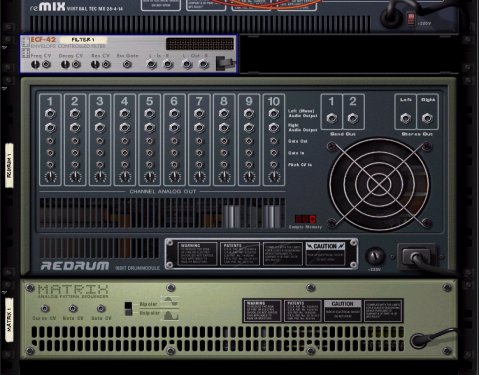Click Matrix Note CV output jack
The image size is (479, 375).
(x=73, y=308)
